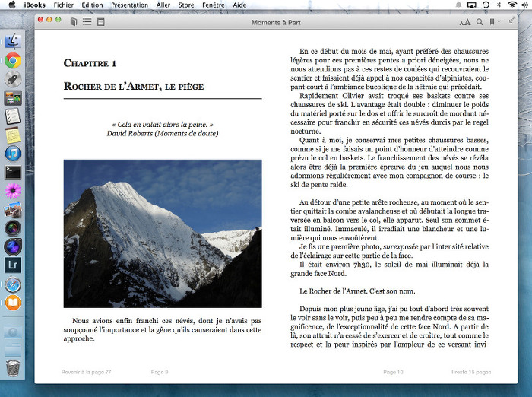Open Terminal from the Dock
532x397 pixels.
tap(13, 172)
